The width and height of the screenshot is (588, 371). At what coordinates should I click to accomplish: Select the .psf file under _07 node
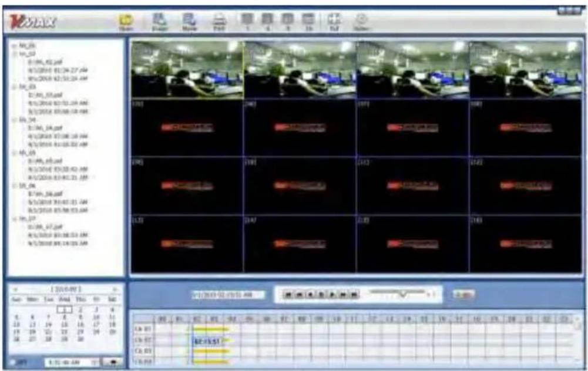pos(45,227)
